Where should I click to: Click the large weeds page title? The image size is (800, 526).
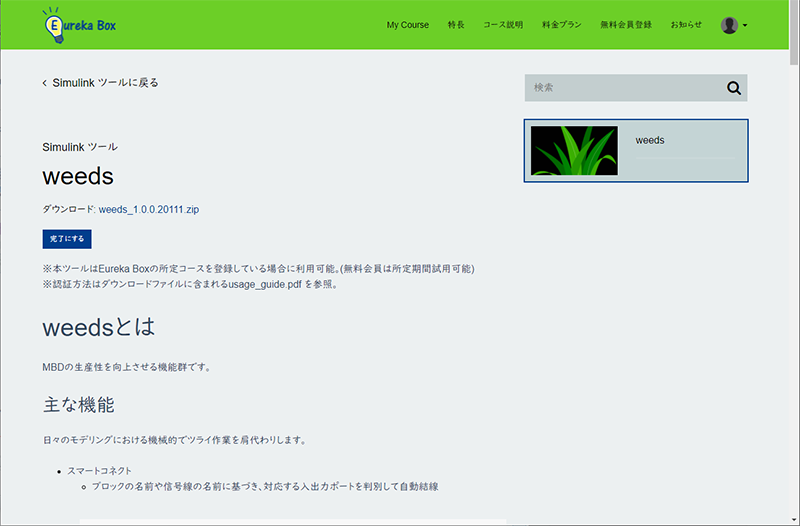coord(78,177)
